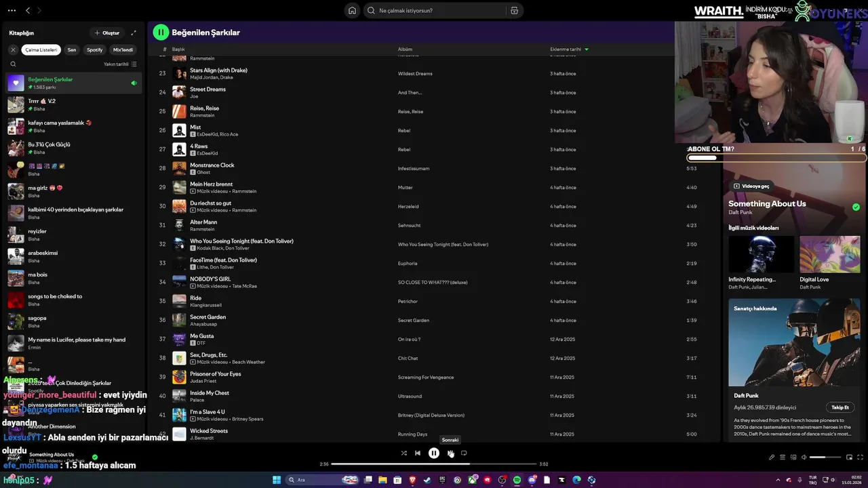This screenshot has height=488, width=868.
Task: Expand the Kitaplığın library panel
Action: click(x=134, y=33)
